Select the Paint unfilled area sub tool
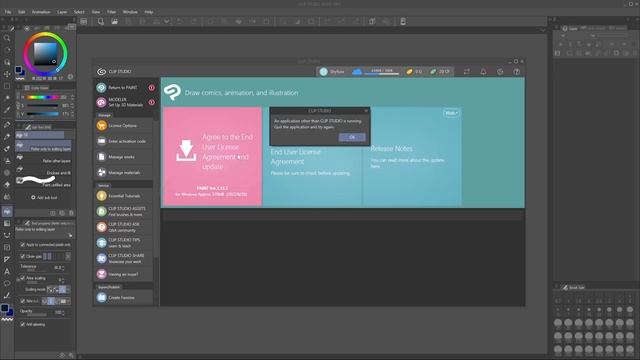Screen dimensions: 640x360 (x=43, y=182)
